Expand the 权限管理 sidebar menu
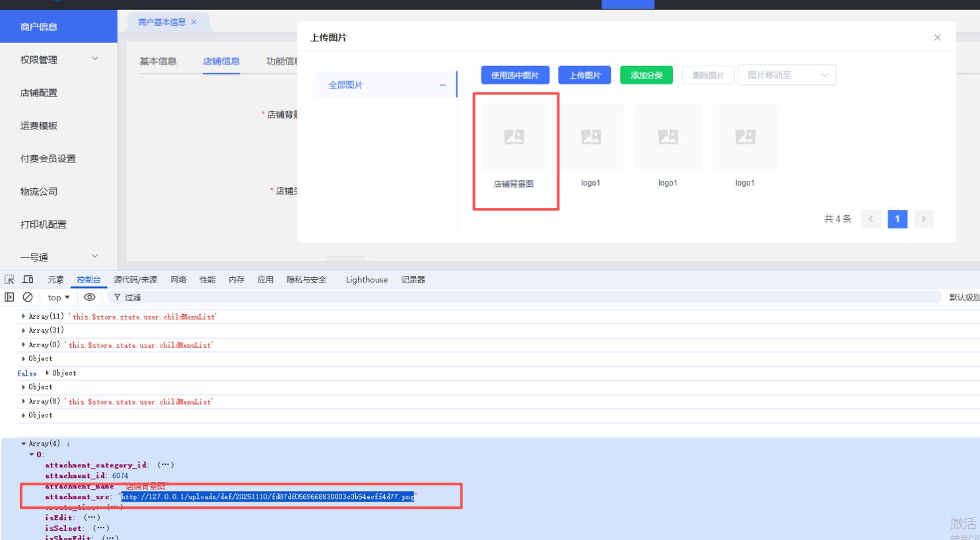The image size is (980, 540). click(x=58, y=60)
